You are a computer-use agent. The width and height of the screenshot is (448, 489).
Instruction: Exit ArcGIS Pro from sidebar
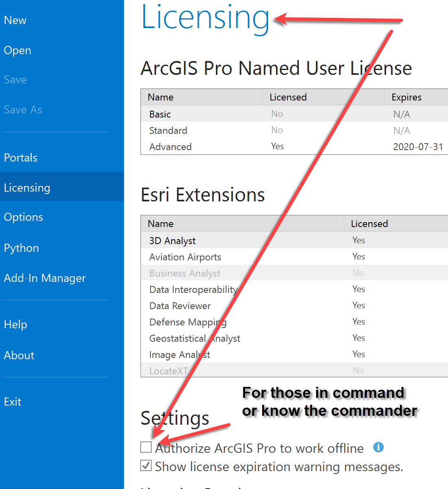12,402
